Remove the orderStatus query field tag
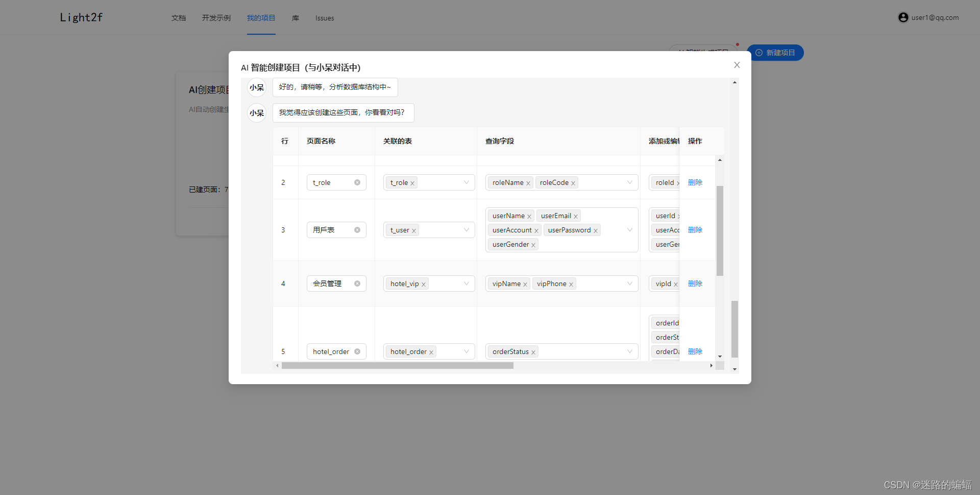 tap(533, 352)
